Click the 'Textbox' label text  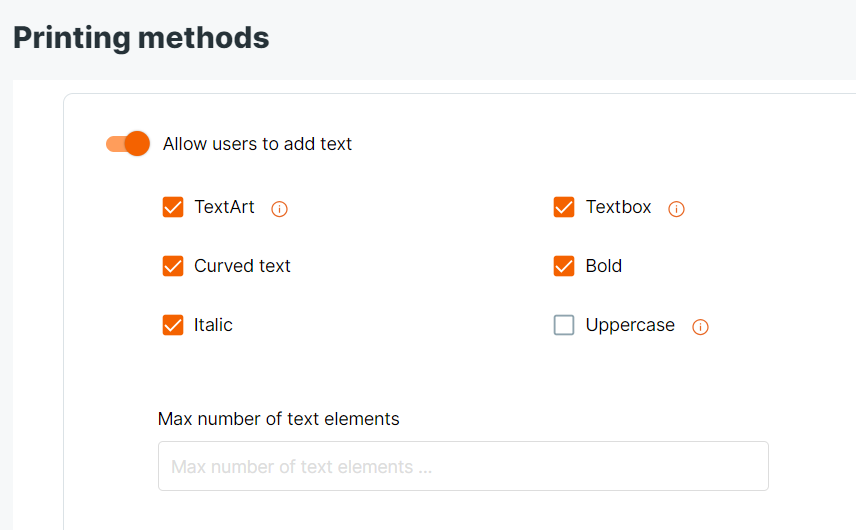click(x=619, y=207)
